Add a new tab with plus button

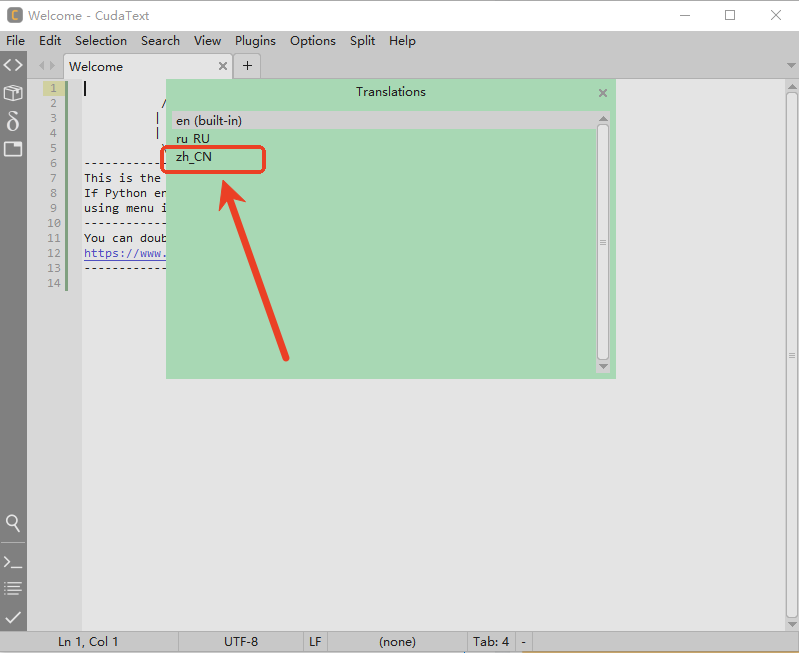(247, 66)
